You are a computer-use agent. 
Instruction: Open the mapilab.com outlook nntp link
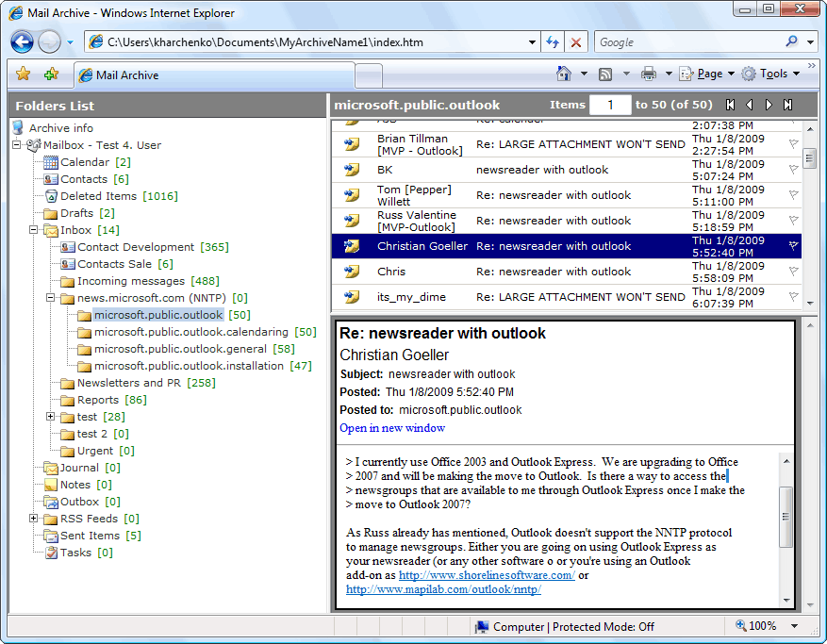pyautogui.click(x=443, y=589)
